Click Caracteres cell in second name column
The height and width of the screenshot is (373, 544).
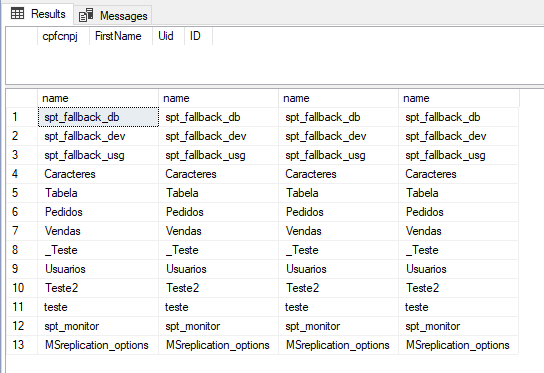(219, 174)
